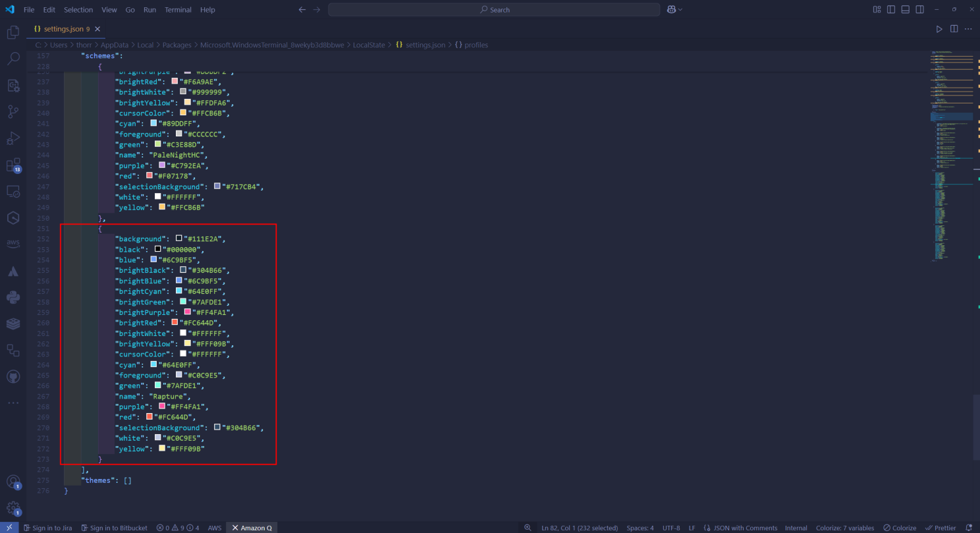Open the File menu
The width and height of the screenshot is (980, 533).
tap(29, 10)
